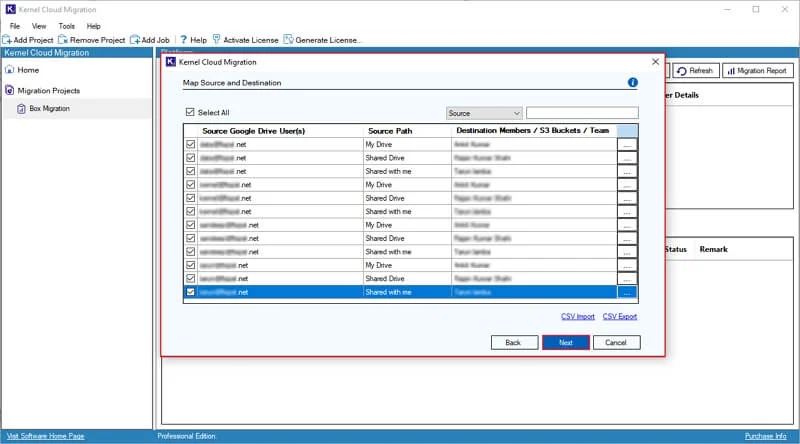Uncheck the highlighted Shared with me row checkbox
The image size is (800, 444).
[190, 292]
